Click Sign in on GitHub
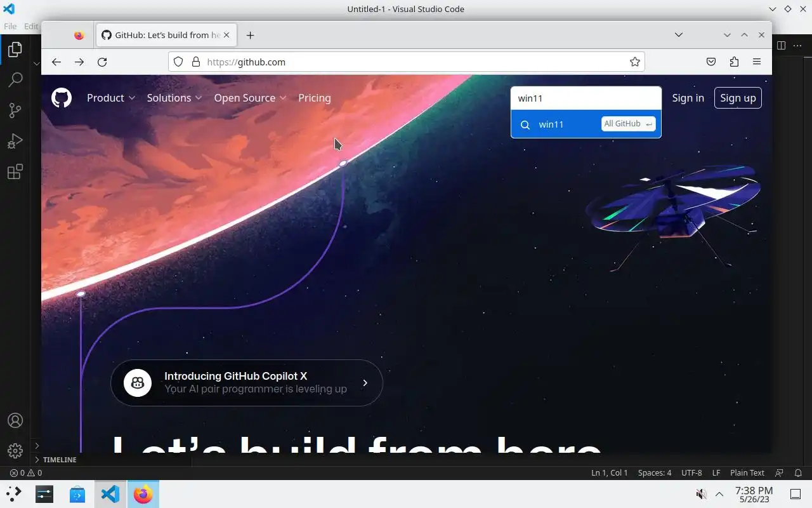The image size is (812, 508). click(688, 98)
